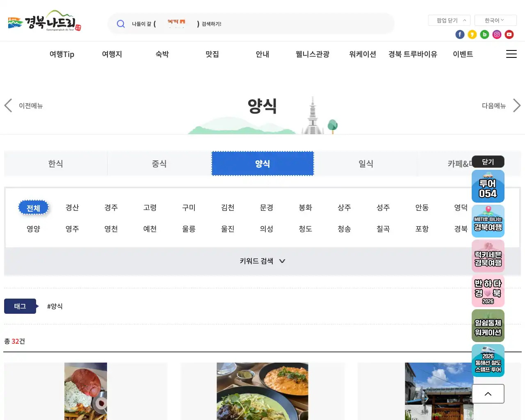The height and width of the screenshot is (420, 525).
Task: Open the 안내 menu
Action: 262,54
